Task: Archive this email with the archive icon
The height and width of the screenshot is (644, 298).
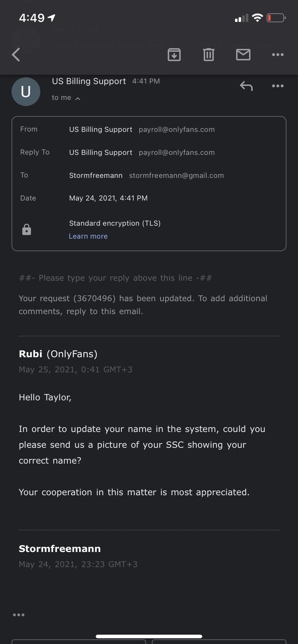Action: pos(174,55)
